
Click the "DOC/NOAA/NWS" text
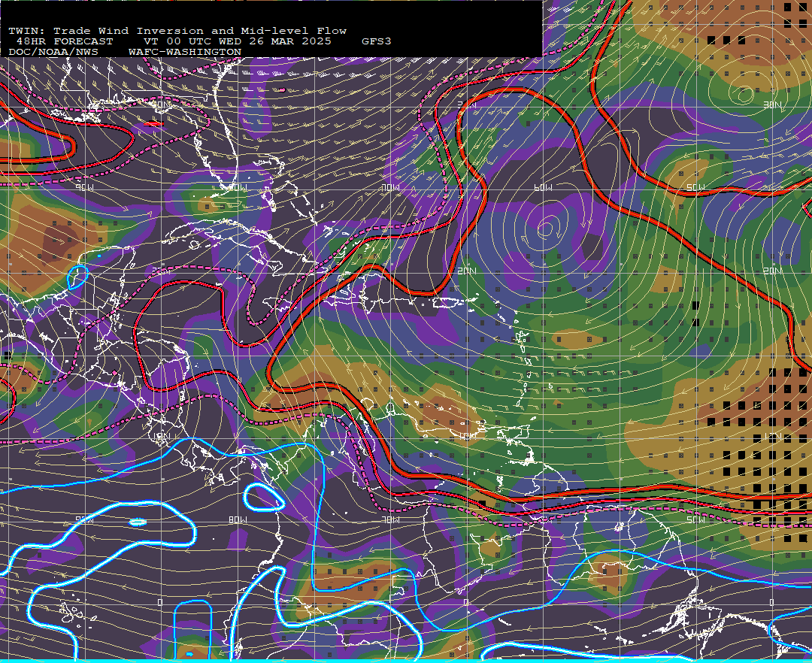(53, 52)
